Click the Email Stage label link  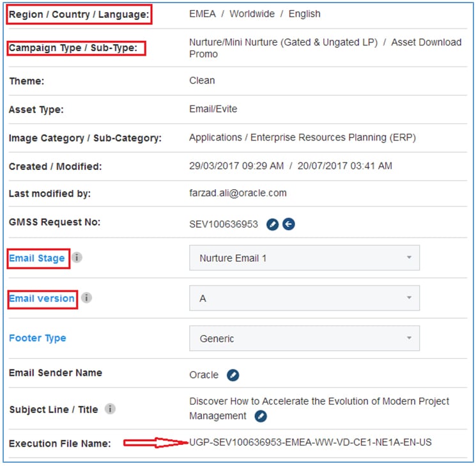36,258
